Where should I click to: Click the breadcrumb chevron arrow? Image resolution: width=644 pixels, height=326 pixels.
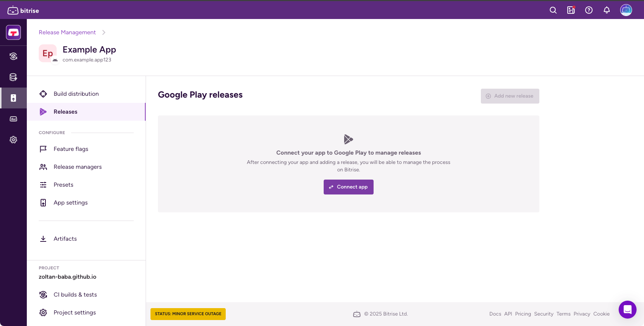pos(104,32)
